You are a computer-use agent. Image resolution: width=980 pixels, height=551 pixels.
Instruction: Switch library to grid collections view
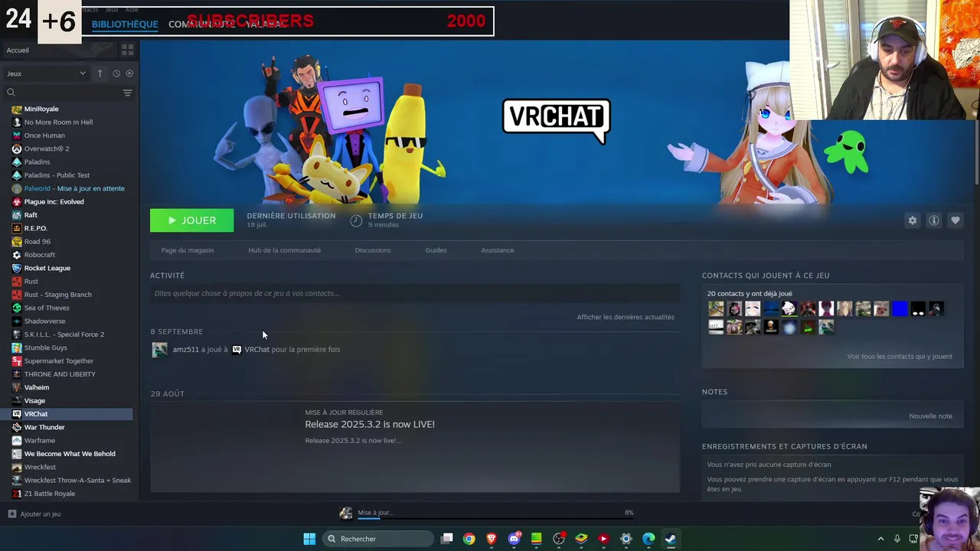click(x=127, y=50)
